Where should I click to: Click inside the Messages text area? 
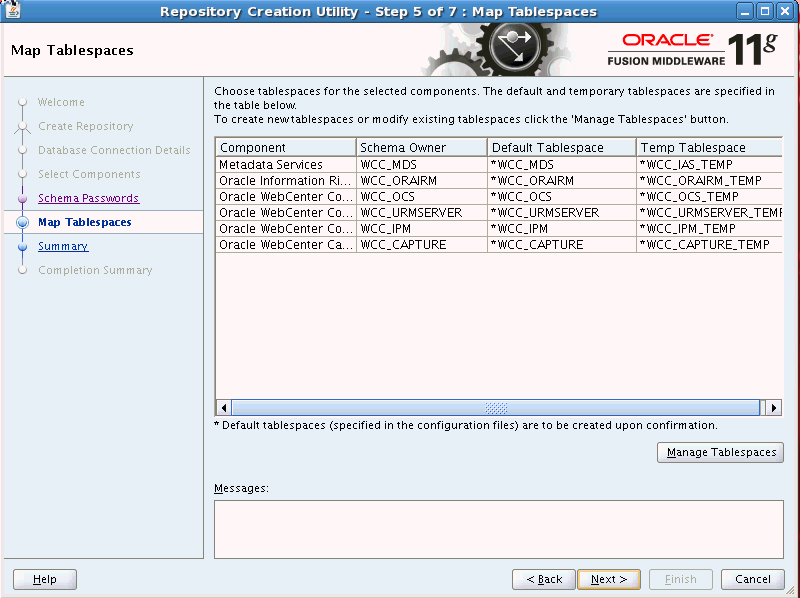coord(498,529)
